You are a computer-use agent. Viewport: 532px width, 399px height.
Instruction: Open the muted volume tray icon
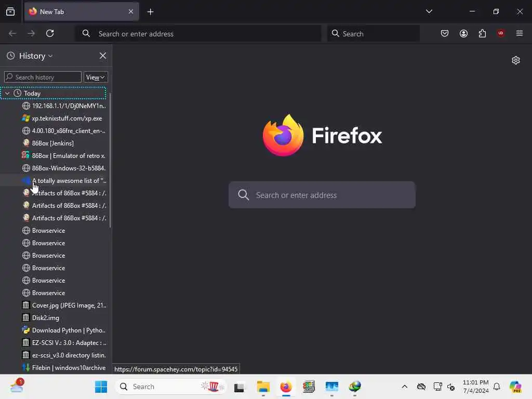click(451, 387)
